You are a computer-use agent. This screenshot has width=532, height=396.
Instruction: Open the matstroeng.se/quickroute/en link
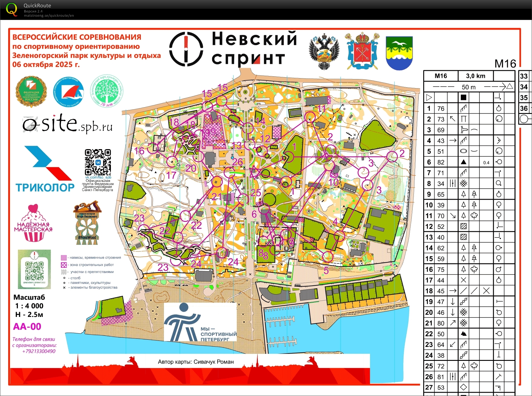(x=49, y=16)
